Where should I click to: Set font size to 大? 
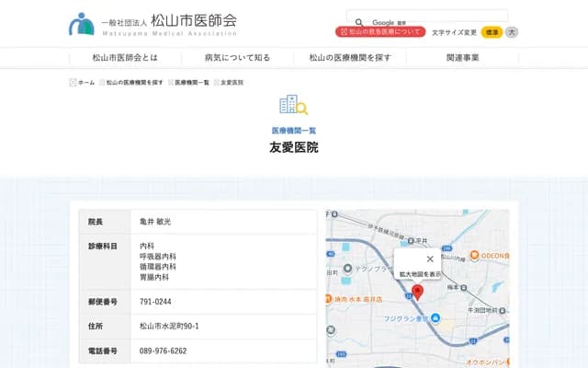pyautogui.click(x=512, y=32)
